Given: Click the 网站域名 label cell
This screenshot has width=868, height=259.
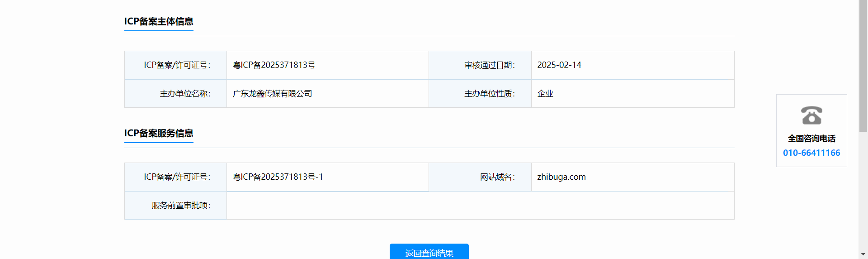Looking at the screenshot, I should tap(480, 177).
